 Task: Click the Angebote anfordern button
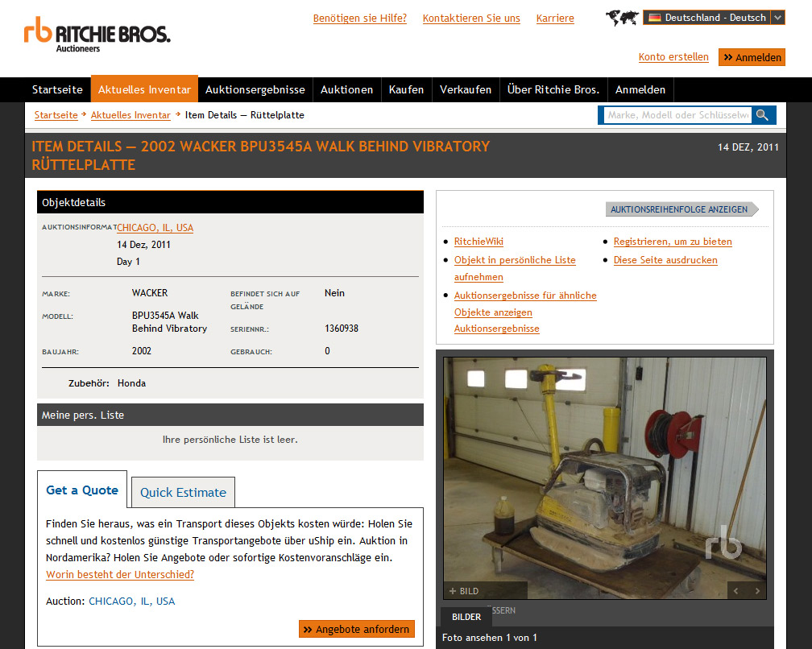pos(357,630)
